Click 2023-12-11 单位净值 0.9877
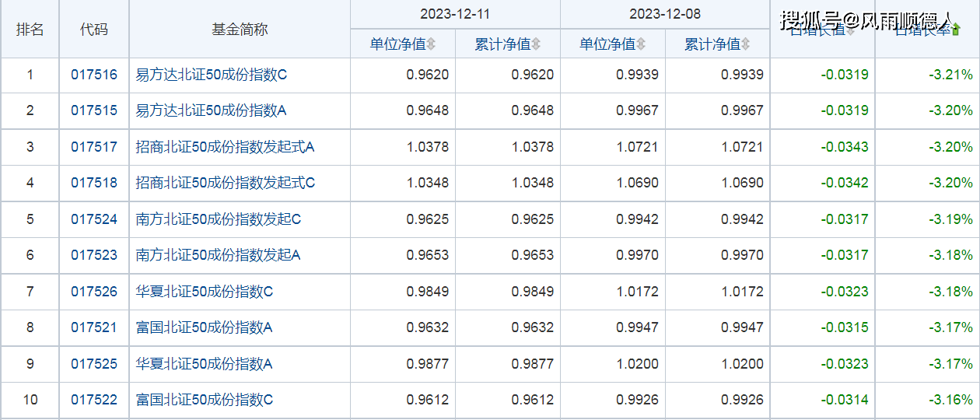Screen dimensions: 980x420 pos(428,364)
